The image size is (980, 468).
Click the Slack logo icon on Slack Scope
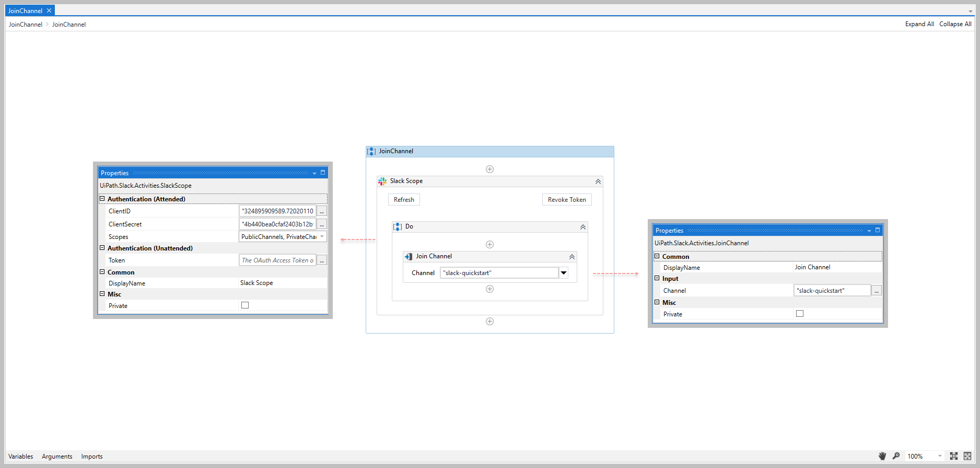[x=382, y=181]
